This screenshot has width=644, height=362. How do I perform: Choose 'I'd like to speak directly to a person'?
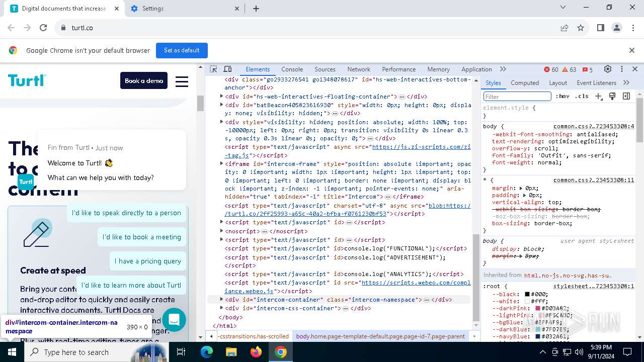(126, 213)
